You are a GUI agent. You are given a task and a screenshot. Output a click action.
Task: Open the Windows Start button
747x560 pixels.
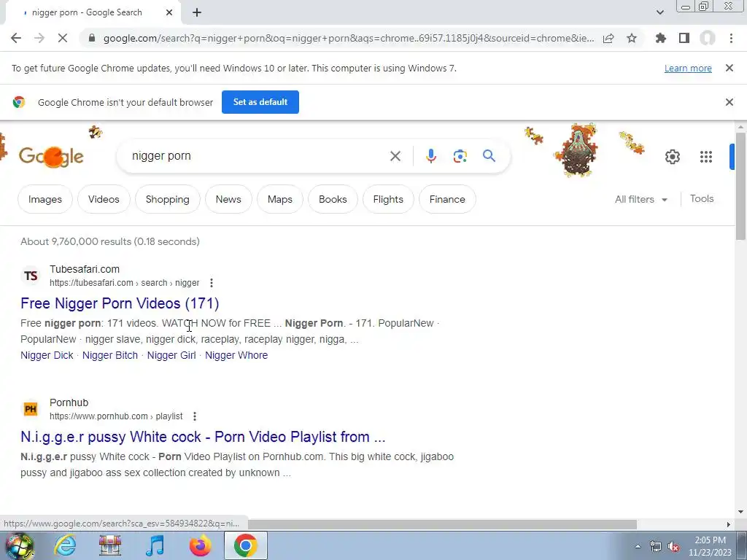19,546
